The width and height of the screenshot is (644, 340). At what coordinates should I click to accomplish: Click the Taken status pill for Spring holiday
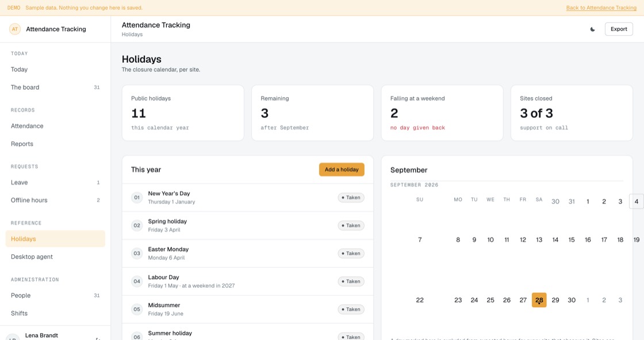tap(351, 226)
